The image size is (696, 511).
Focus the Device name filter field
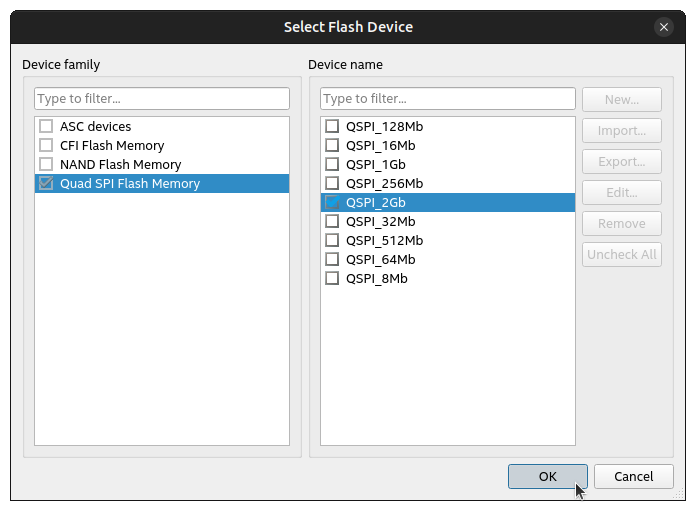click(x=448, y=99)
